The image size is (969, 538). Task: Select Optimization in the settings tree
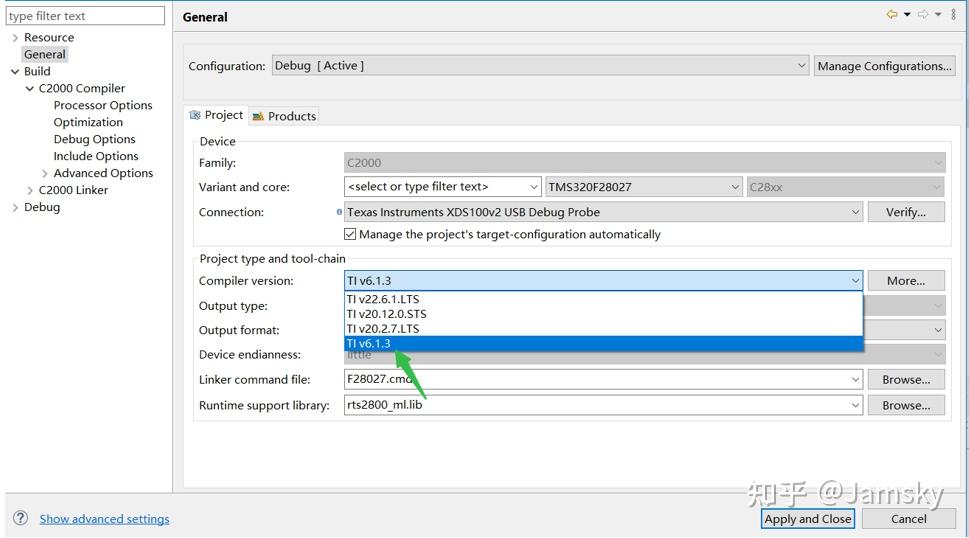pyautogui.click(x=88, y=122)
